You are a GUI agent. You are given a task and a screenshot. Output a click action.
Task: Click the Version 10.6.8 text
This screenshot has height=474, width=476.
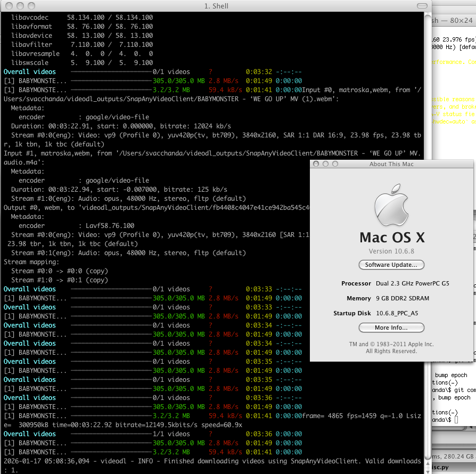click(391, 251)
